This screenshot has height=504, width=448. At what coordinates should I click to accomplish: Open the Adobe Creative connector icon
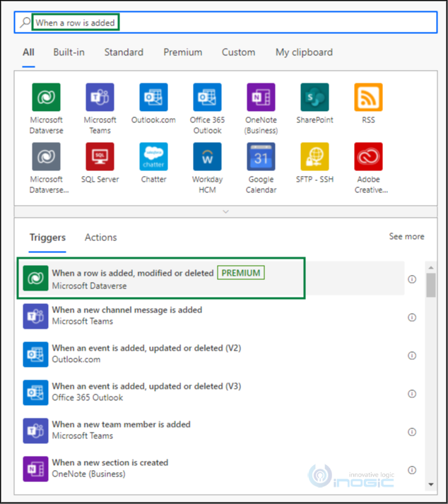[x=368, y=157]
